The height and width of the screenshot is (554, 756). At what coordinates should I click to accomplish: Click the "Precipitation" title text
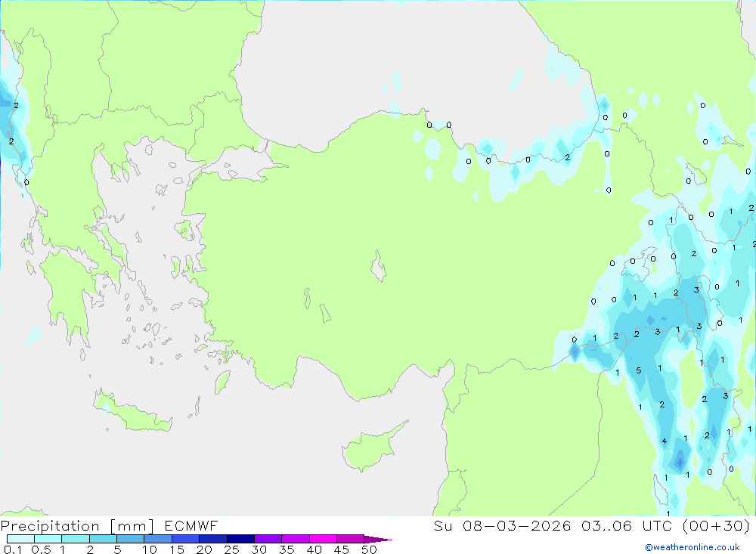click(x=50, y=526)
